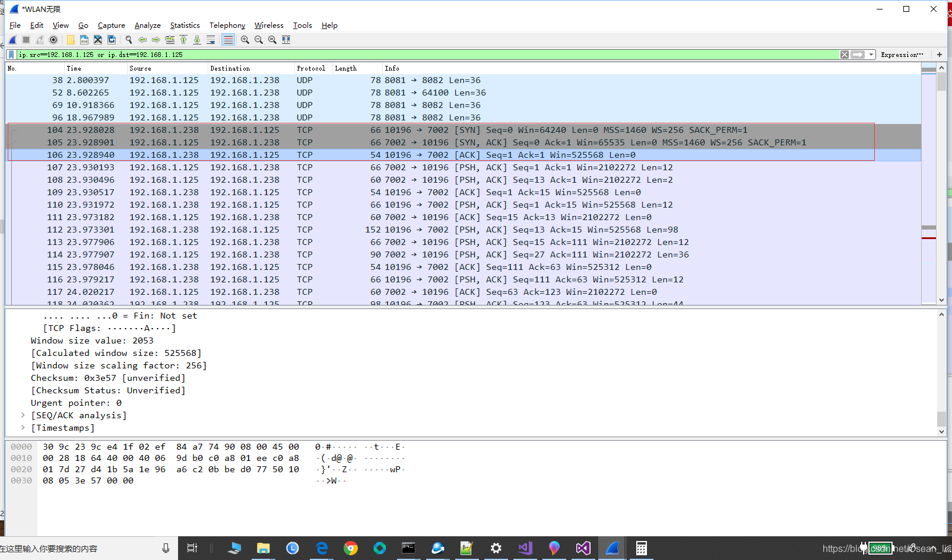The width and height of the screenshot is (952, 560).
Task: Jump to the first packet
Action: tap(183, 40)
